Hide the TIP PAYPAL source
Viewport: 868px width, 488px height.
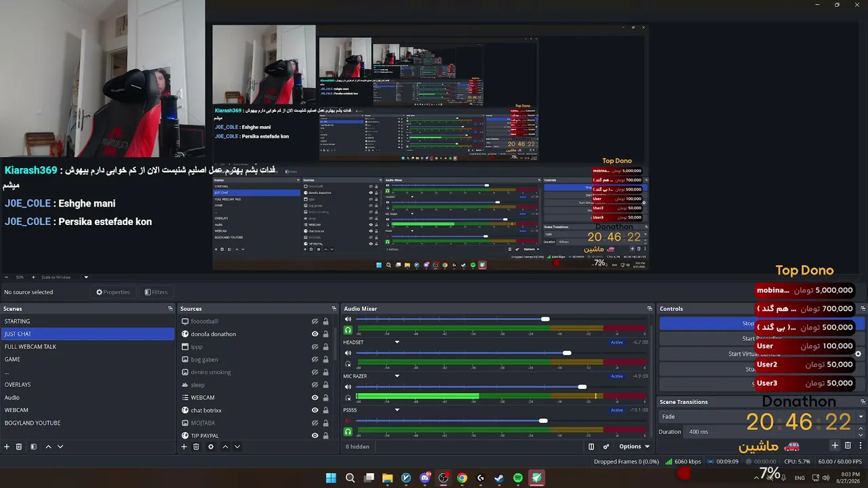(315, 436)
